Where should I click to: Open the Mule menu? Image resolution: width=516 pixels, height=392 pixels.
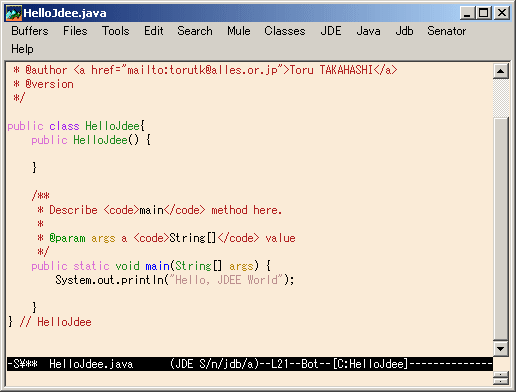[239, 31]
